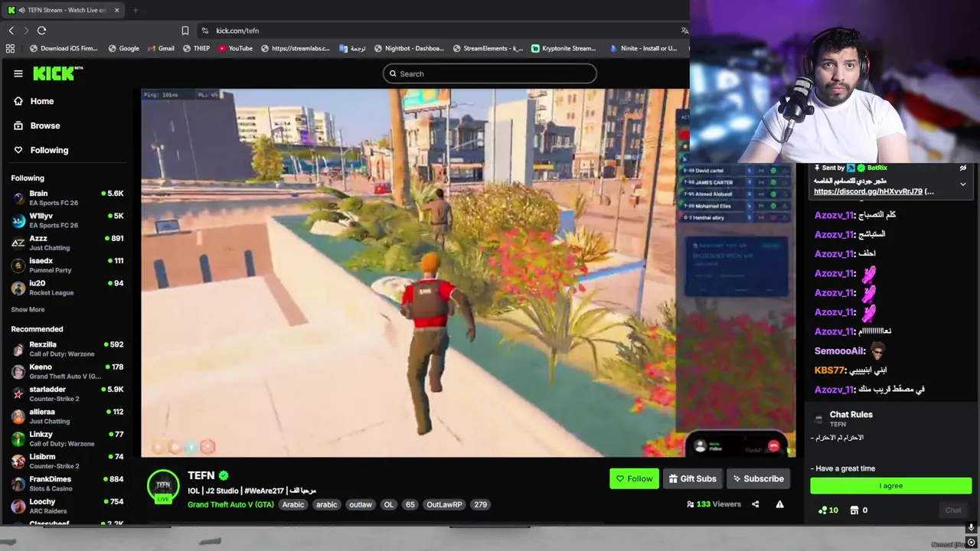Image resolution: width=980 pixels, height=551 pixels.
Task: Expand Following list with Show More
Action: [28, 310]
